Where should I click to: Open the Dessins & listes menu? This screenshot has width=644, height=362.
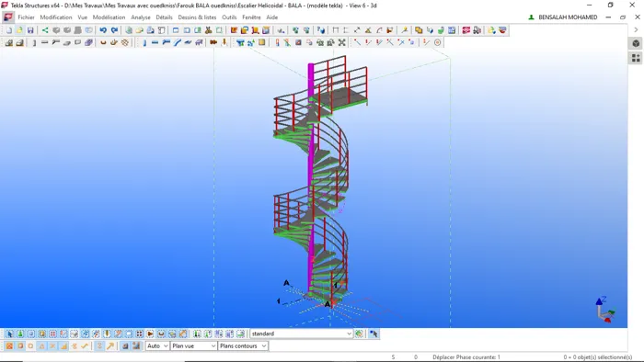click(197, 17)
